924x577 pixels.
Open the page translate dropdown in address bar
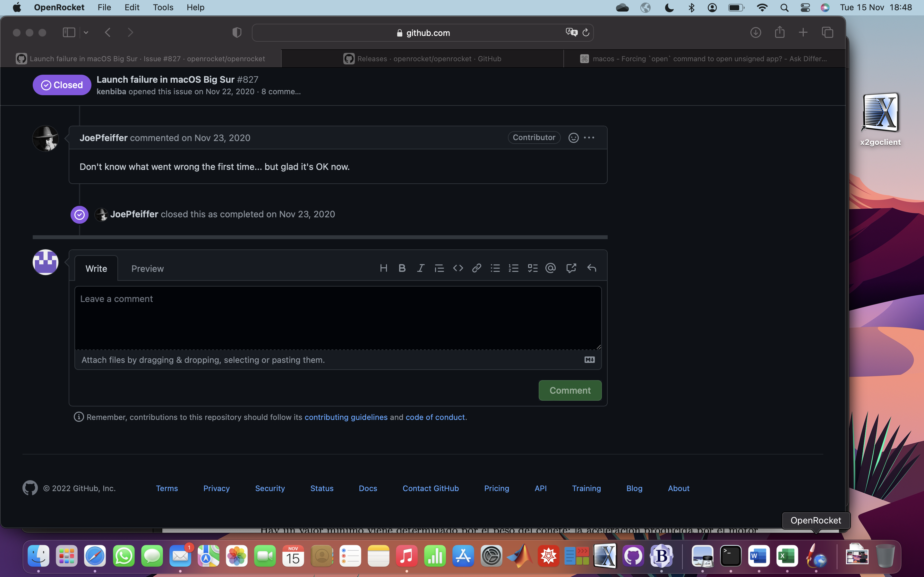[x=571, y=32]
